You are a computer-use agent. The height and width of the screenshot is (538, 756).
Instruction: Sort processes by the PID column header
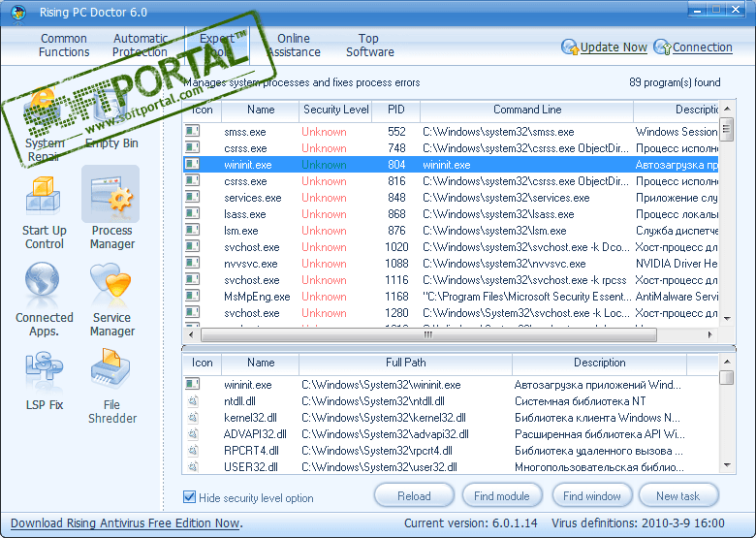(x=395, y=110)
